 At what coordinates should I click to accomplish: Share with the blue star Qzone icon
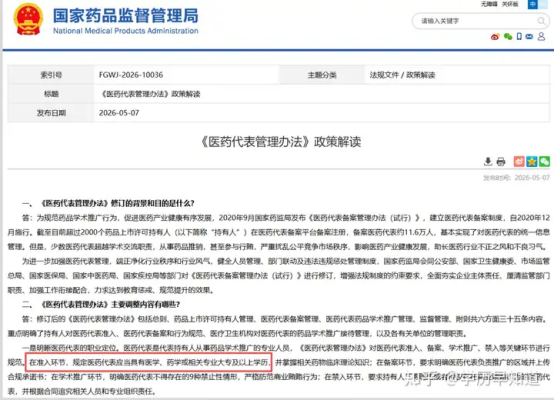point(532,161)
